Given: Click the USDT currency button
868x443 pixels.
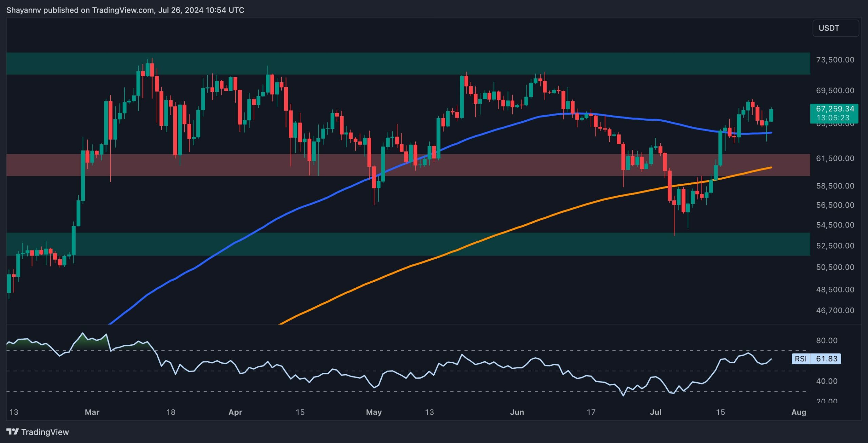Looking at the screenshot, I should 835,28.
